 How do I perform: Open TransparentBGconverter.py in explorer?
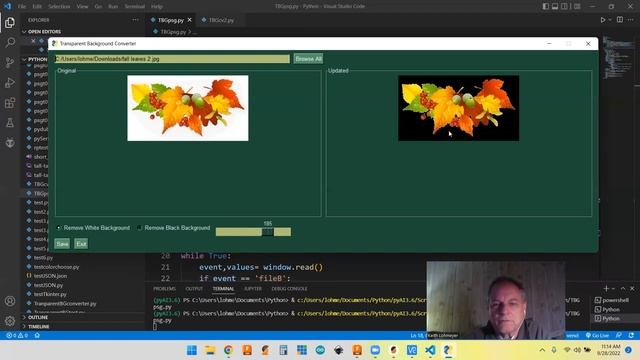click(x=65, y=303)
